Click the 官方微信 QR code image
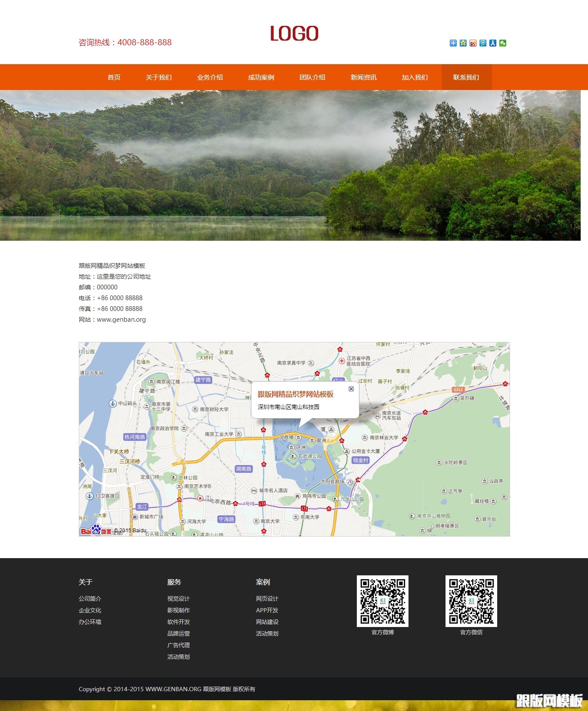Viewport: 588px width, 711px height. tap(471, 601)
